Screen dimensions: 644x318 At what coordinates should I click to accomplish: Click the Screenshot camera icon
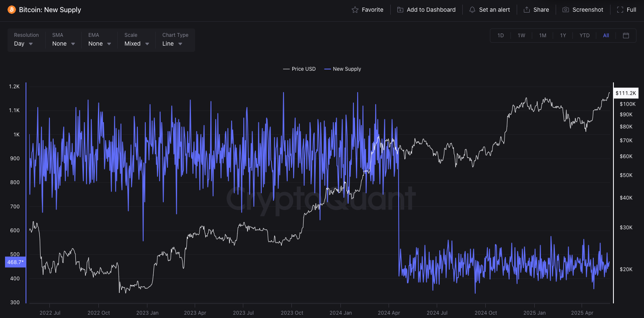566,10
